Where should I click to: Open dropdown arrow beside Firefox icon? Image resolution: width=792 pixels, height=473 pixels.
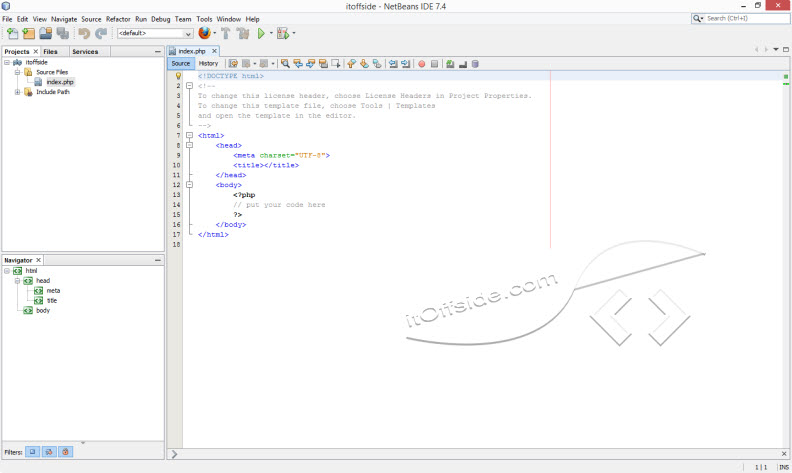pyautogui.click(x=215, y=33)
